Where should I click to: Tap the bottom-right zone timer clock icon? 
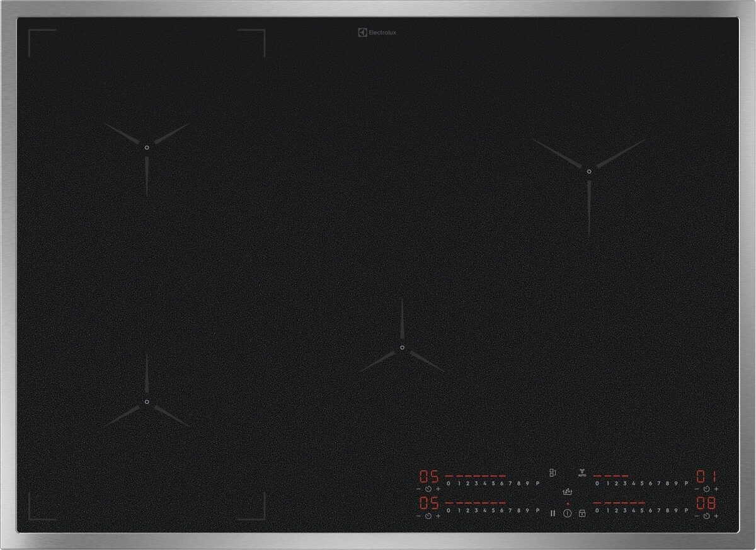click(706, 516)
